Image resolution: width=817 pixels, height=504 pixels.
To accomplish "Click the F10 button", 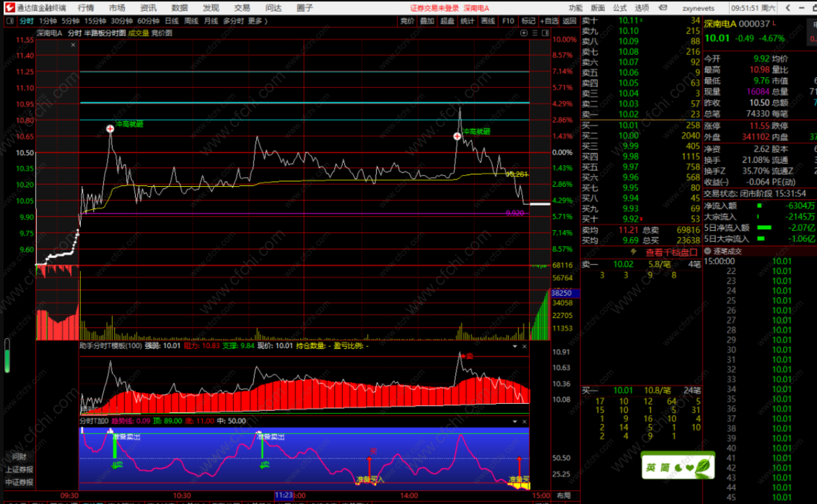I will (x=508, y=21).
